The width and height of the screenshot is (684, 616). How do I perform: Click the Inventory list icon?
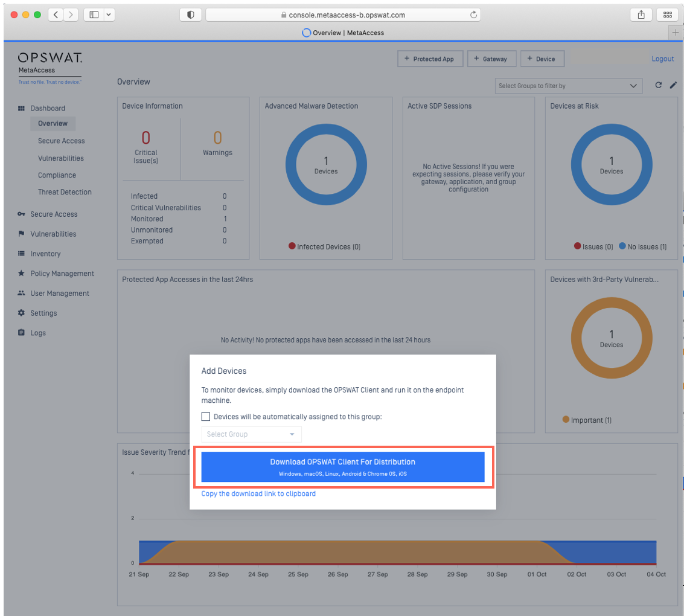coord(21,254)
